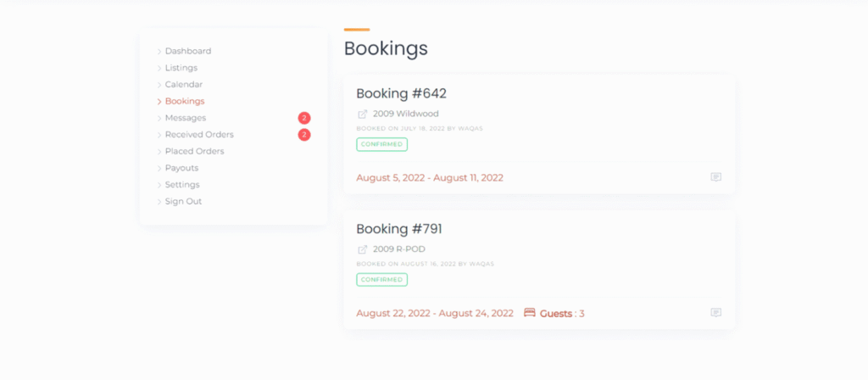
Task: Click the Messages unread count badge
Action: (x=304, y=118)
